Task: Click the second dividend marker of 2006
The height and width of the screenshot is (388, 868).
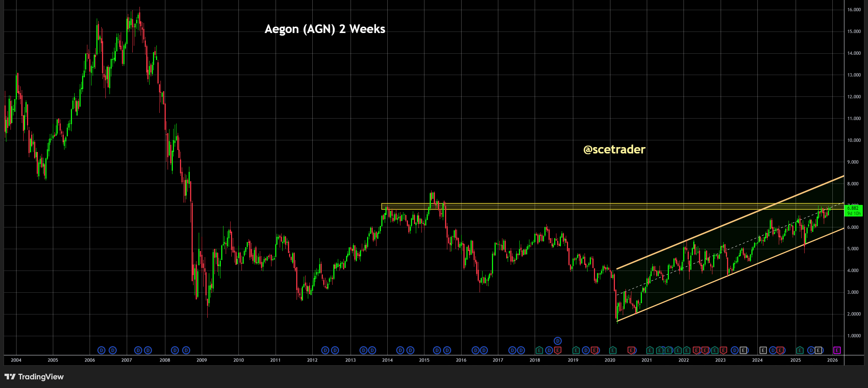Action: click(112, 350)
